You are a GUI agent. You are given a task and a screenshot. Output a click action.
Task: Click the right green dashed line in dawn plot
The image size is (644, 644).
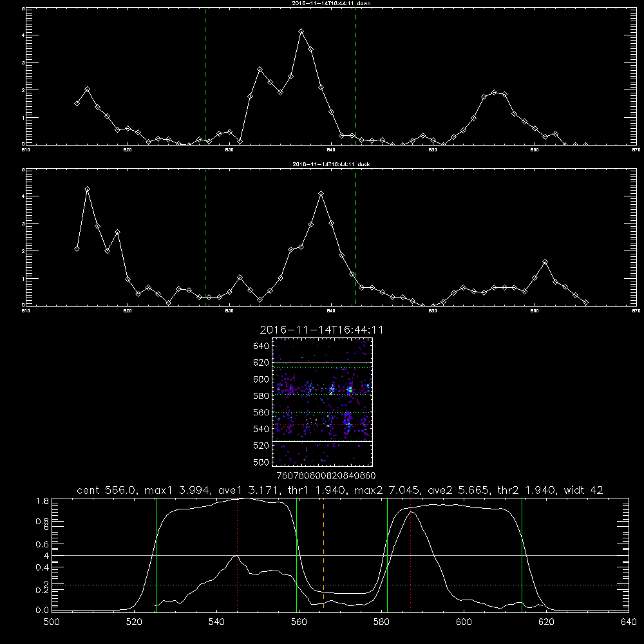[x=355, y=76]
